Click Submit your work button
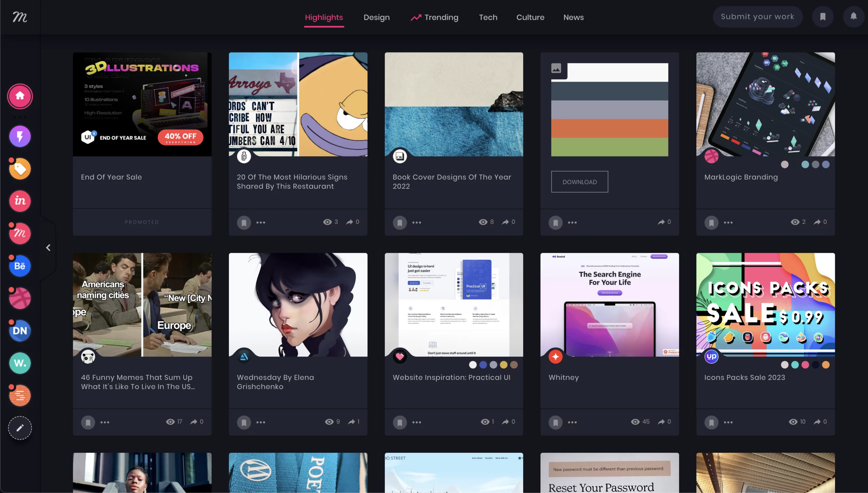868x493 pixels. pos(757,17)
